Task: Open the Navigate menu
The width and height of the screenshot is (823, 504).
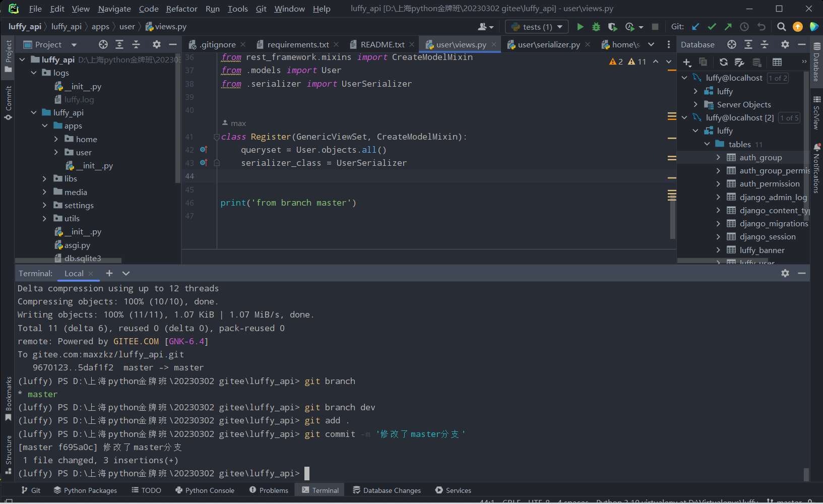Action: click(114, 9)
